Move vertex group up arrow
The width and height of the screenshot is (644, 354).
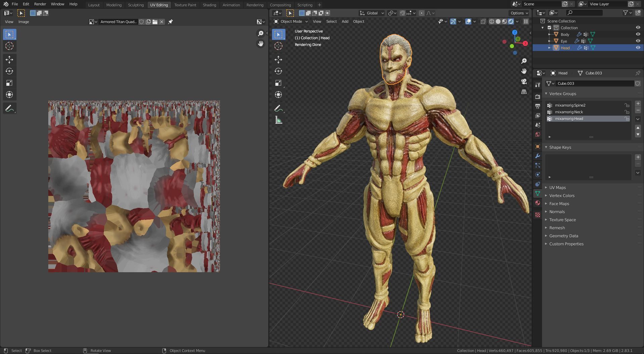[638, 128]
